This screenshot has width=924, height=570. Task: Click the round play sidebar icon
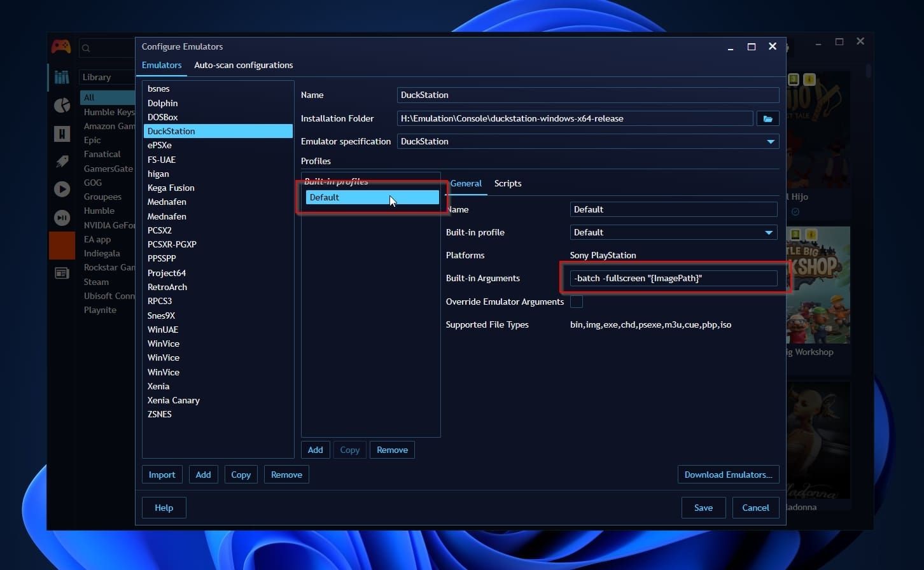62,189
